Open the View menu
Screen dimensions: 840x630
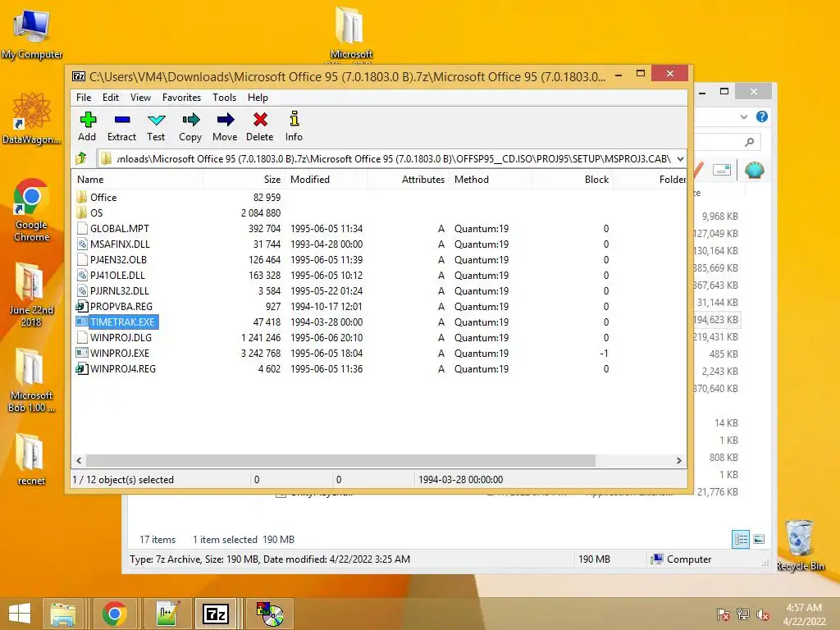pyautogui.click(x=140, y=98)
